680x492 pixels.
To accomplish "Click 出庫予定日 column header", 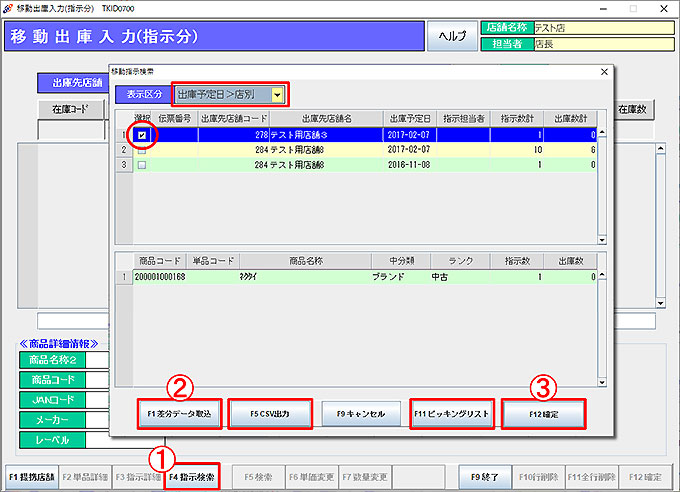I will point(410,119).
